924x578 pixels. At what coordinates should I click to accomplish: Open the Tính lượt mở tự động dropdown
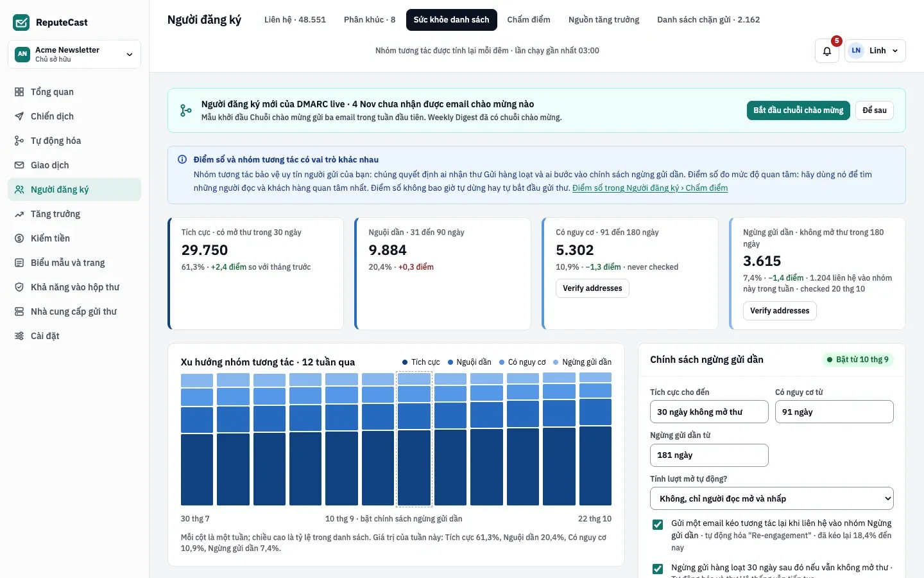click(x=772, y=499)
